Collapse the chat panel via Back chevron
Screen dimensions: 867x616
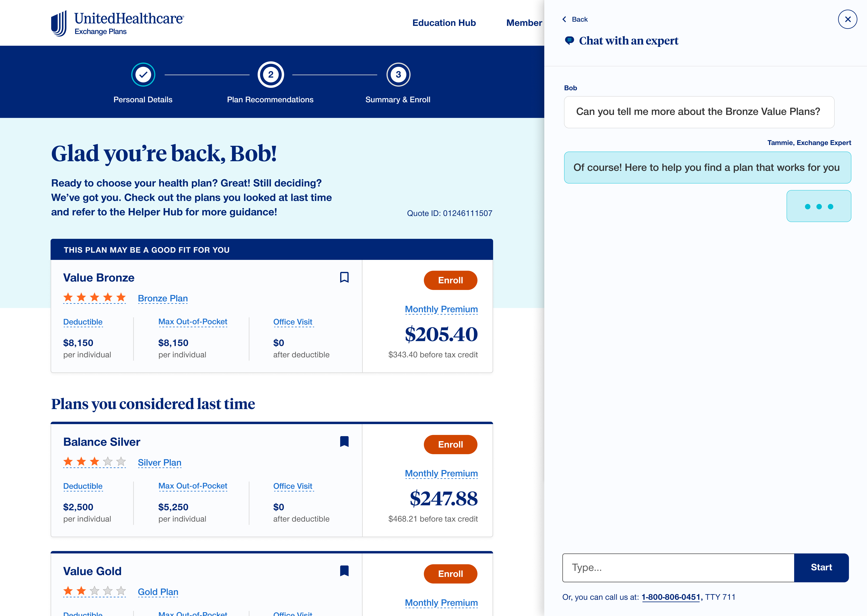[x=564, y=19]
